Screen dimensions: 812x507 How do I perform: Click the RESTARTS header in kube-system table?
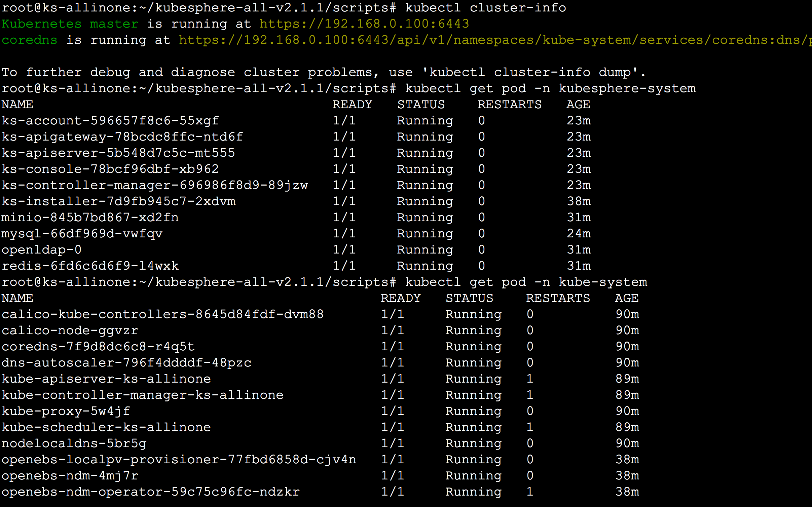[x=558, y=298]
